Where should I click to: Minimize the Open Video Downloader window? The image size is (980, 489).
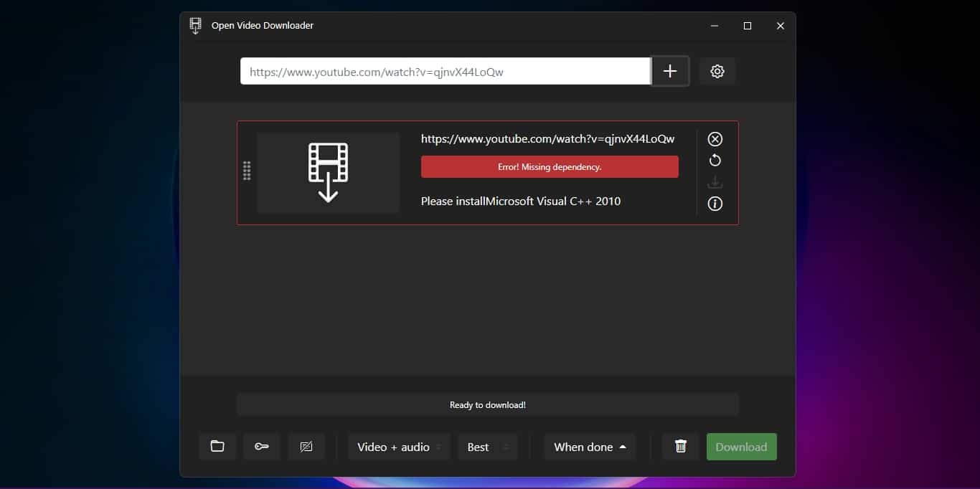pos(715,26)
